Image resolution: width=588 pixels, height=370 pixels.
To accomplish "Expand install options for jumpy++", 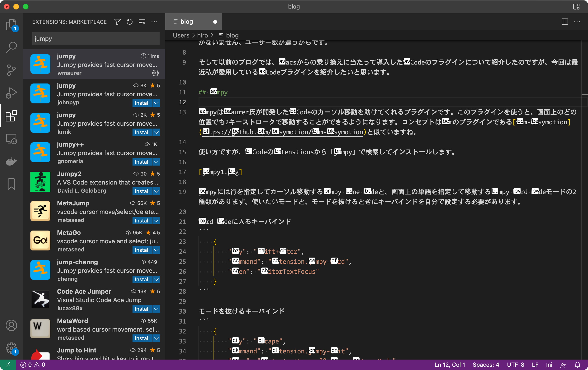I will click(x=156, y=162).
